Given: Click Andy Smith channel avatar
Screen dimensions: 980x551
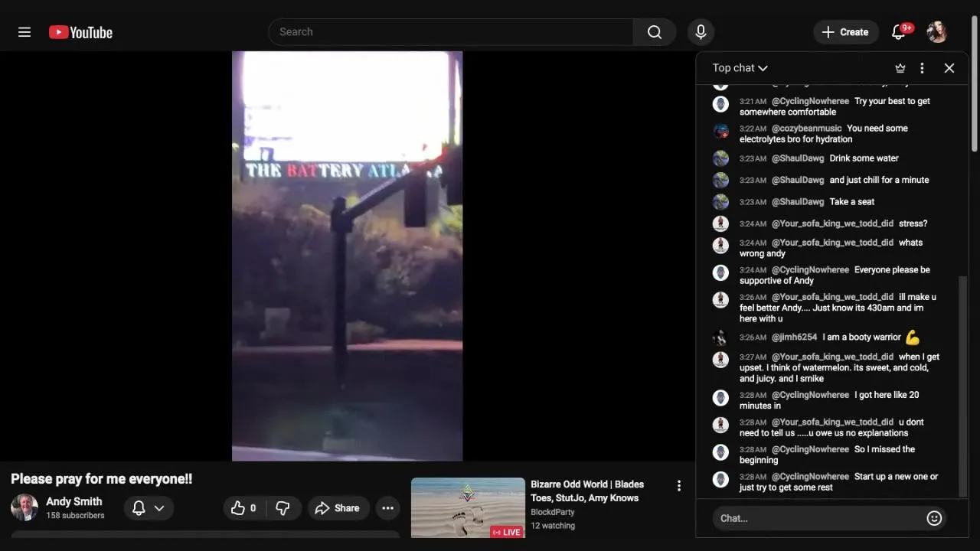Looking at the screenshot, I should tap(24, 507).
